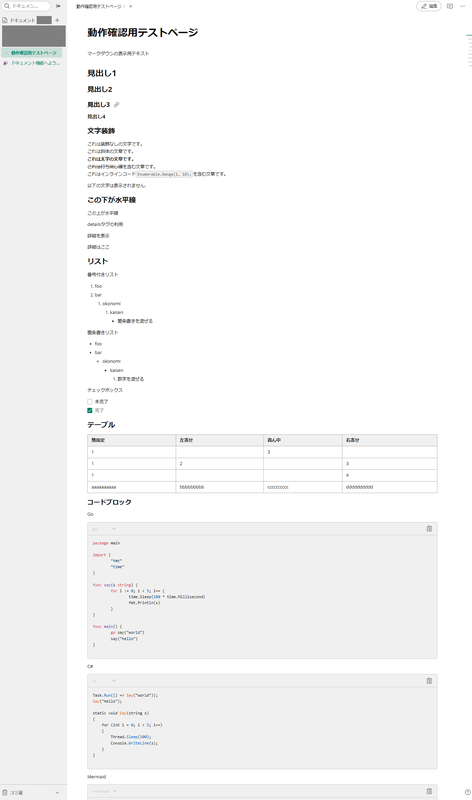Click the コードブロック heading
Screen dimensions: 472x800
point(109,502)
